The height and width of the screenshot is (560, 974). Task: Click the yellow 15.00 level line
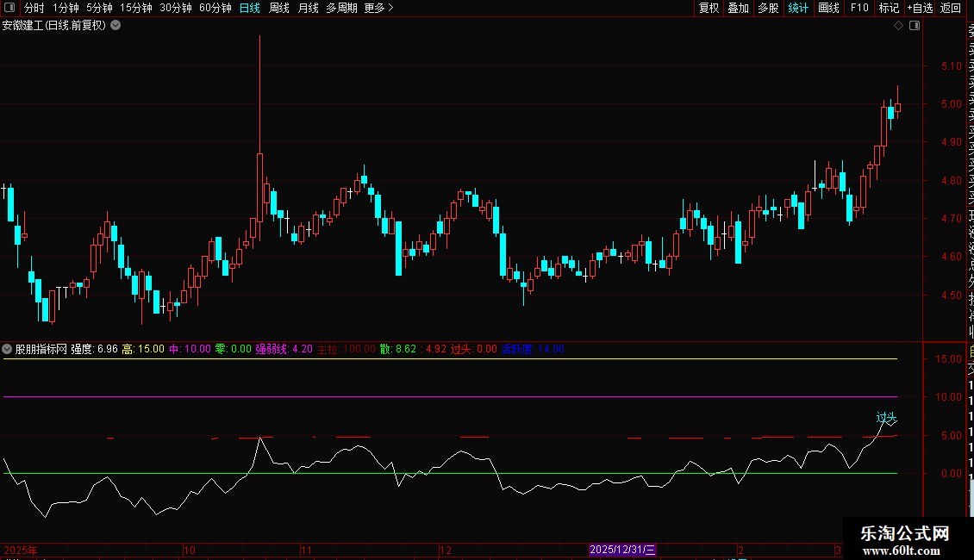pyautogui.click(x=450, y=359)
